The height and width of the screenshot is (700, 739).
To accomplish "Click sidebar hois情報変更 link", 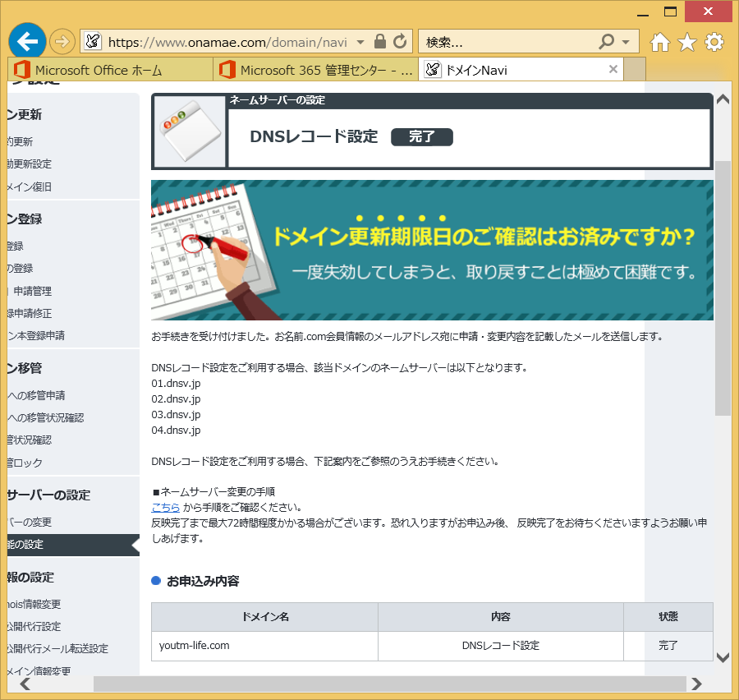I will (34, 604).
